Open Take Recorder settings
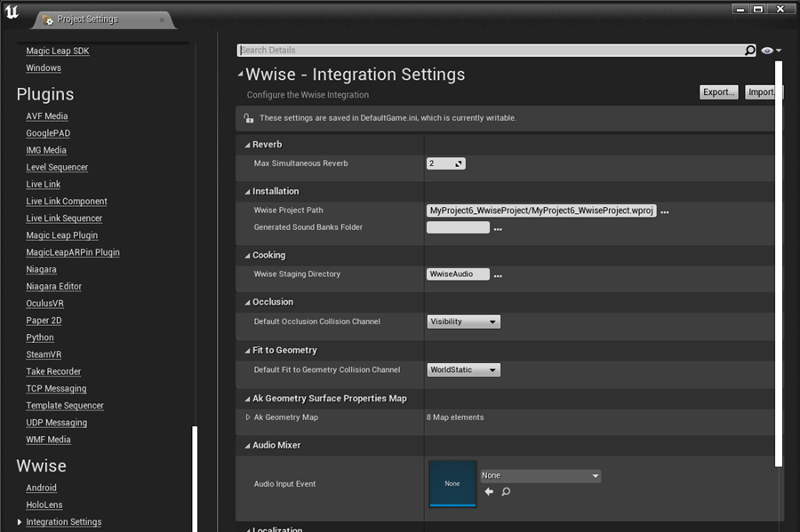The height and width of the screenshot is (532, 800). [x=53, y=371]
